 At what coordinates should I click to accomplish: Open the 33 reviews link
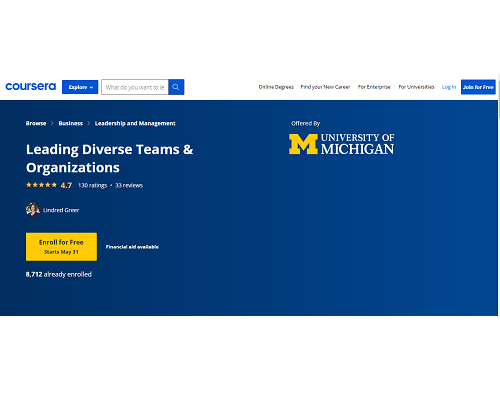[129, 185]
